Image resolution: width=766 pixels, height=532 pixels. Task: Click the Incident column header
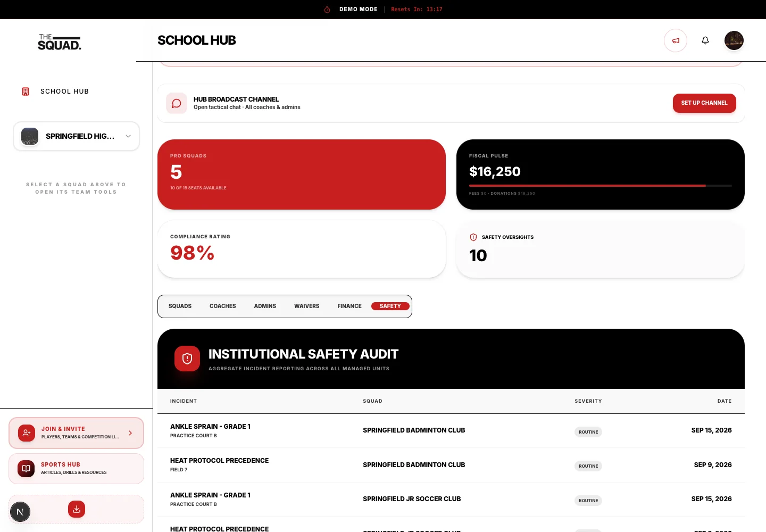pos(184,401)
